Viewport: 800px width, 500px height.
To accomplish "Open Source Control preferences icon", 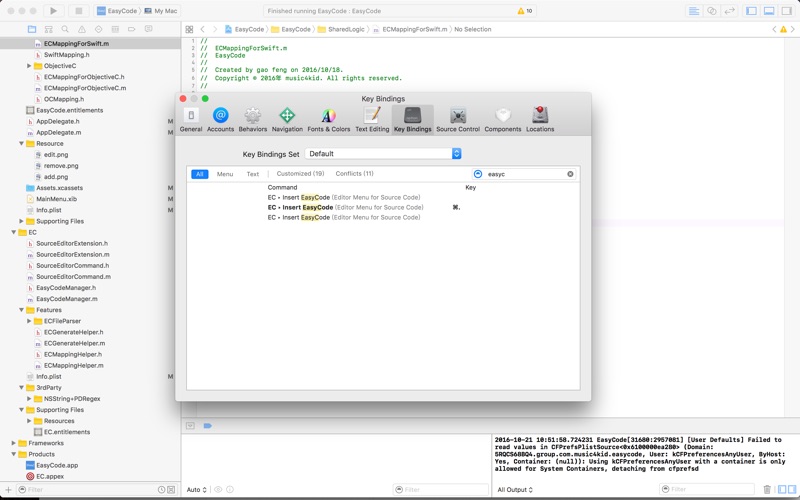I will click(458, 119).
